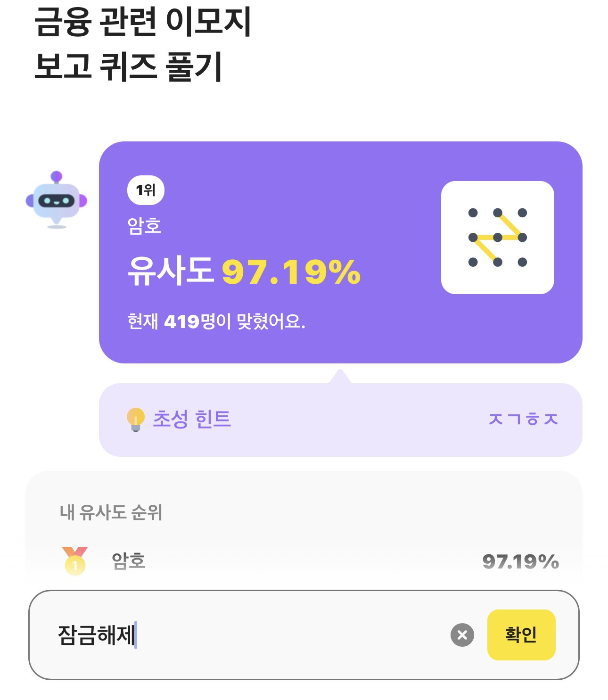Select the 초성 힌트 label
Screen dimensions: 608x700
click(x=192, y=419)
